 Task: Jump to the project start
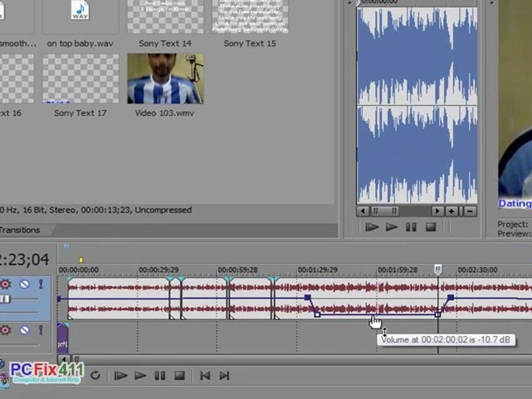click(204, 376)
